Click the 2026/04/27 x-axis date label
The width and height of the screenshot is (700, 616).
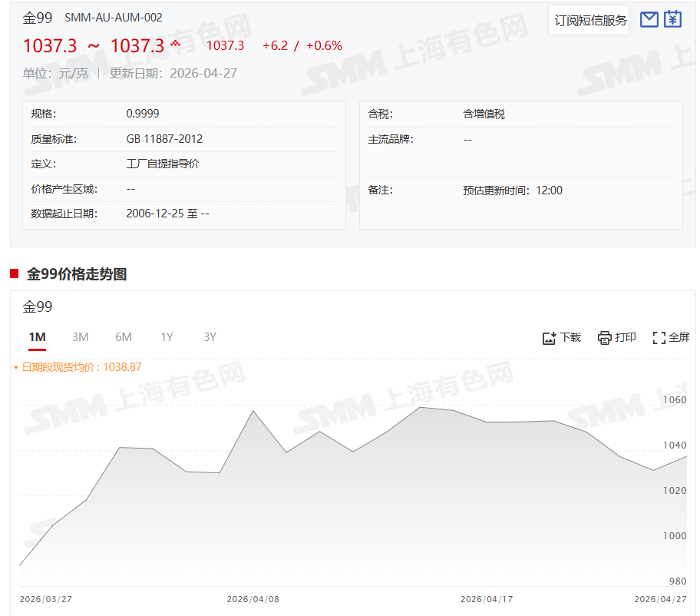click(660, 598)
